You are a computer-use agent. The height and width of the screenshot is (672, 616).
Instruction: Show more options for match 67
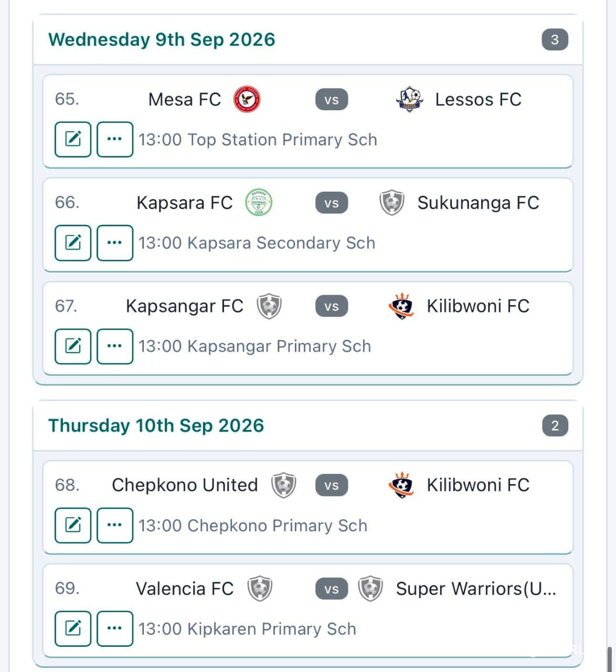coord(114,346)
